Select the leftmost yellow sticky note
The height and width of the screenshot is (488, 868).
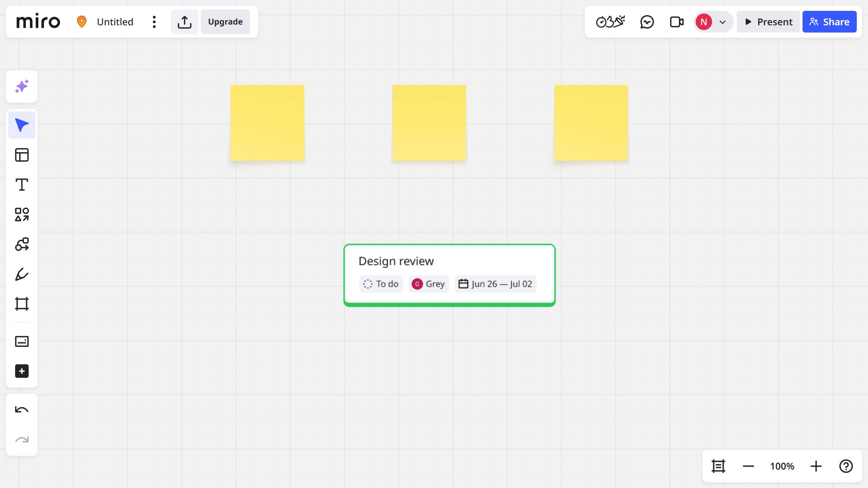point(267,123)
